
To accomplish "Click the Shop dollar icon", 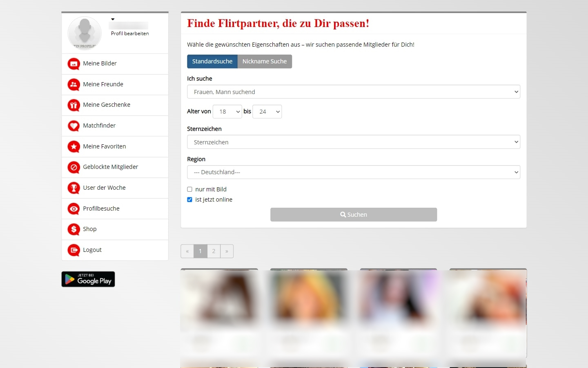I will tap(73, 229).
